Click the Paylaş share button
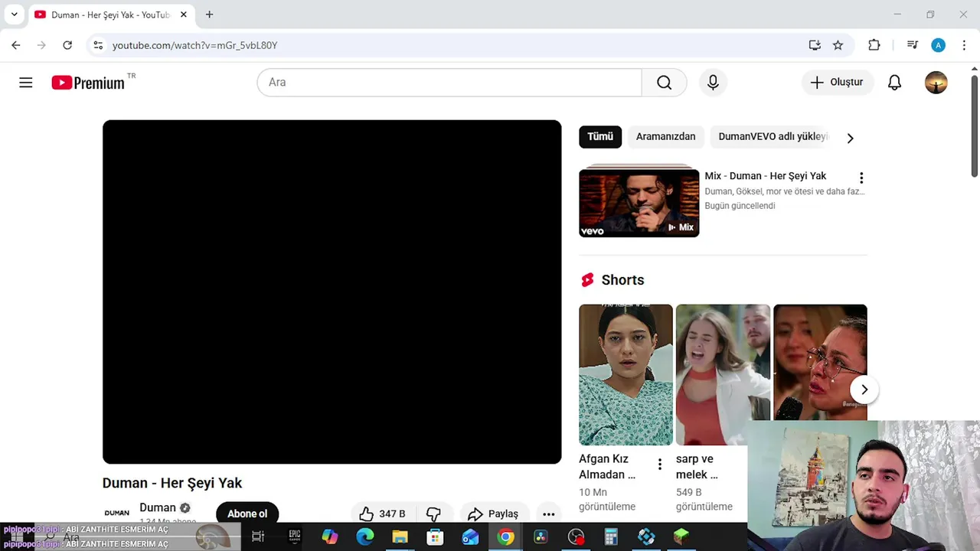Image resolution: width=980 pixels, height=551 pixels. tap(494, 514)
